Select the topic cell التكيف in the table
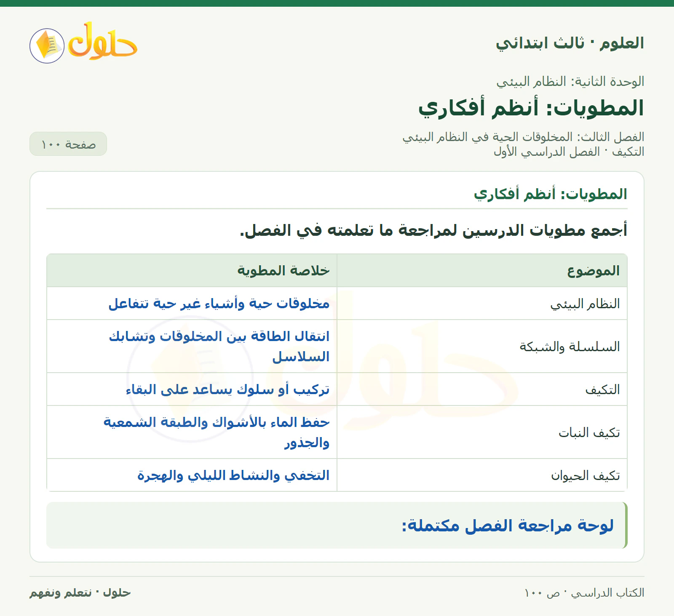Screen dimensions: 674x616 click(482, 389)
